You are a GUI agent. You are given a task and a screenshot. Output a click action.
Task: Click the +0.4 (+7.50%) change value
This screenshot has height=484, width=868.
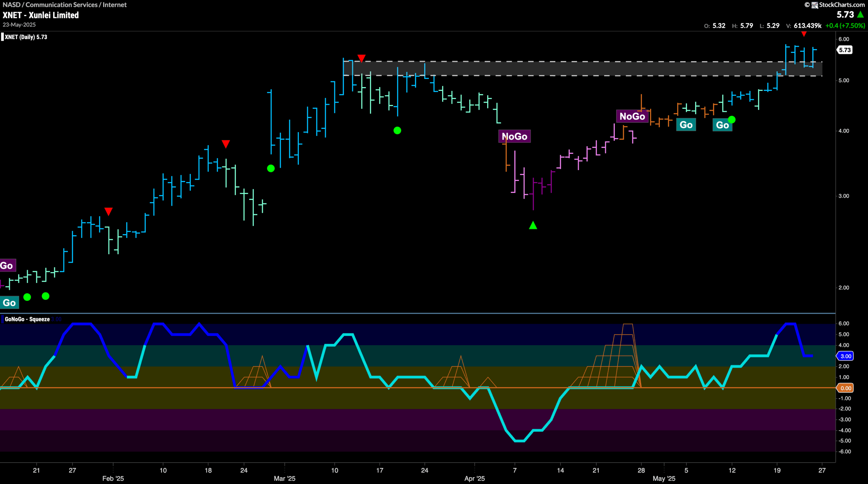click(845, 26)
